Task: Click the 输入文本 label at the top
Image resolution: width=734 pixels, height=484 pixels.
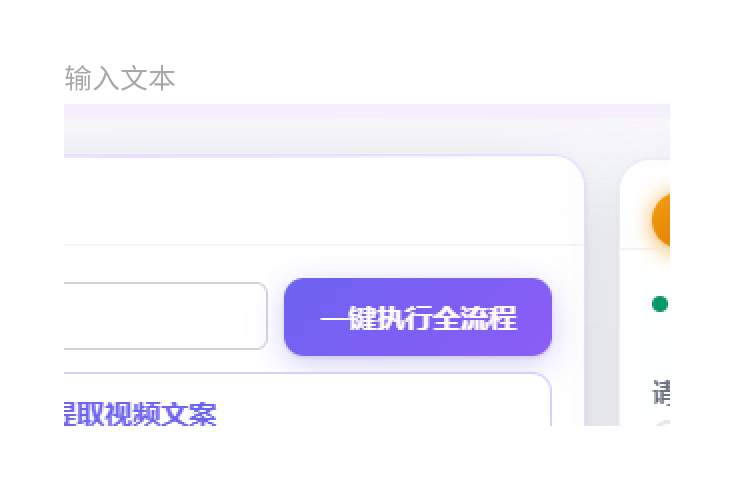Action: click(x=120, y=78)
